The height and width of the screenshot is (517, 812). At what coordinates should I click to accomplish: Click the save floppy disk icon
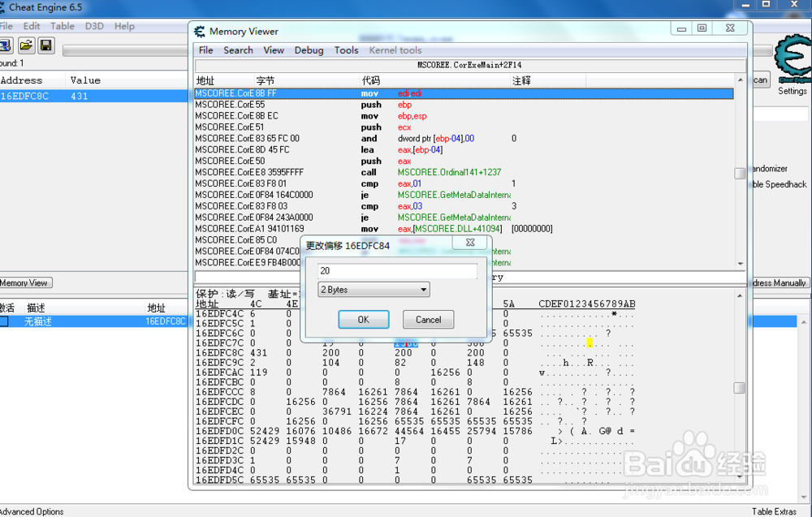click(x=46, y=45)
